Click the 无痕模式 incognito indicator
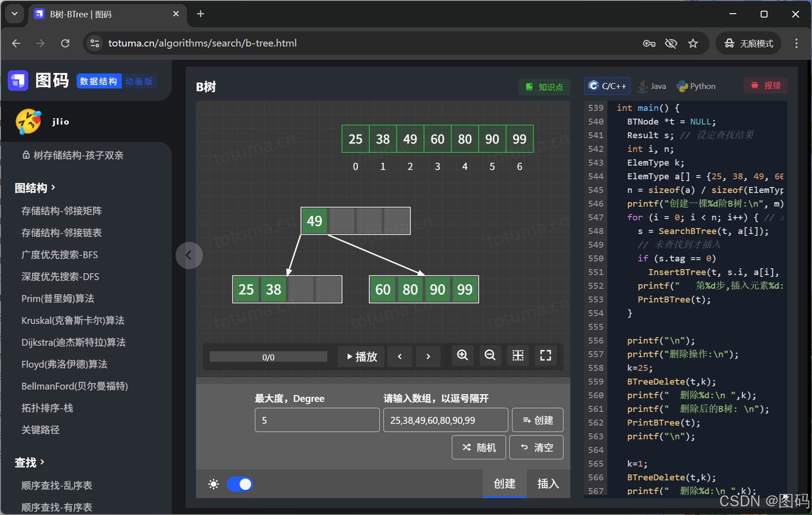The image size is (812, 515). (x=749, y=43)
